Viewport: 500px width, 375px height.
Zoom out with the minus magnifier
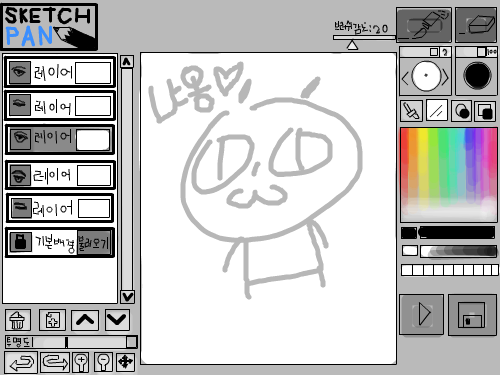(103, 362)
